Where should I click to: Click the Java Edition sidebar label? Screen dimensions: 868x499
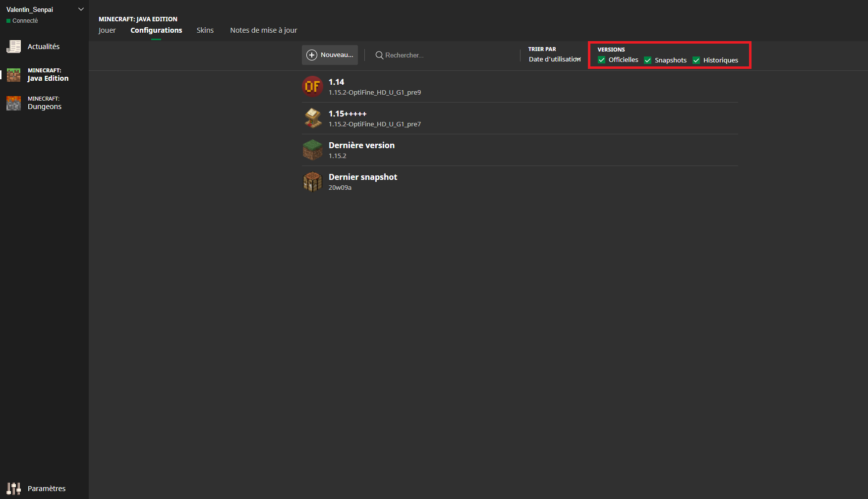pyautogui.click(x=48, y=78)
